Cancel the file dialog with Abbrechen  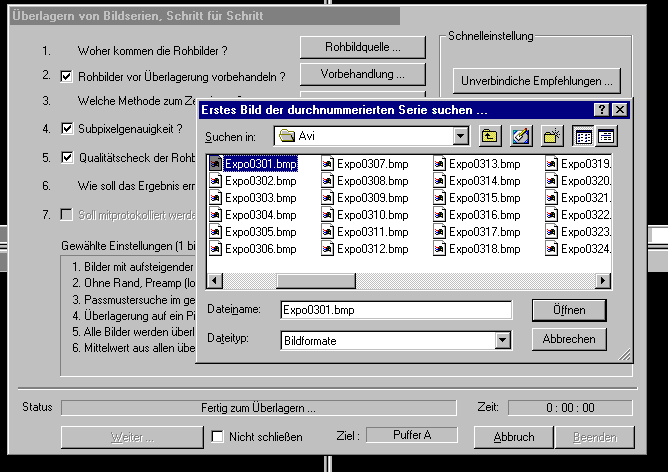click(x=568, y=339)
